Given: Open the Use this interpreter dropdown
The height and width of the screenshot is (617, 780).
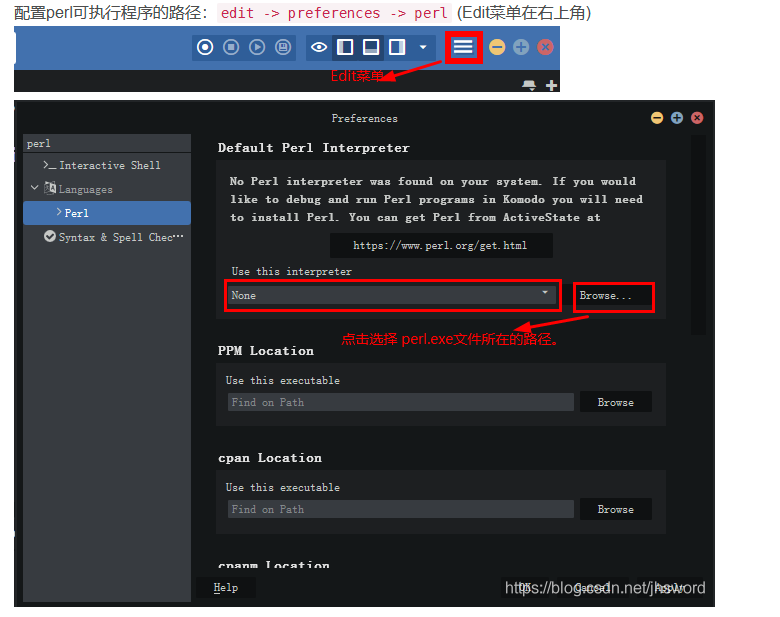Looking at the screenshot, I should coord(392,296).
